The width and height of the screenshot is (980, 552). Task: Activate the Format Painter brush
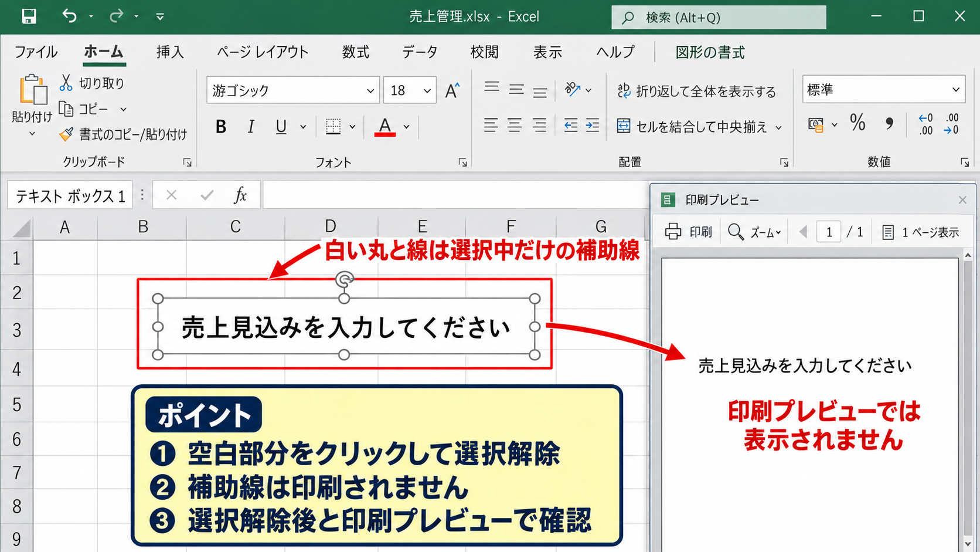pyautogui.click(x=66, y=134)
